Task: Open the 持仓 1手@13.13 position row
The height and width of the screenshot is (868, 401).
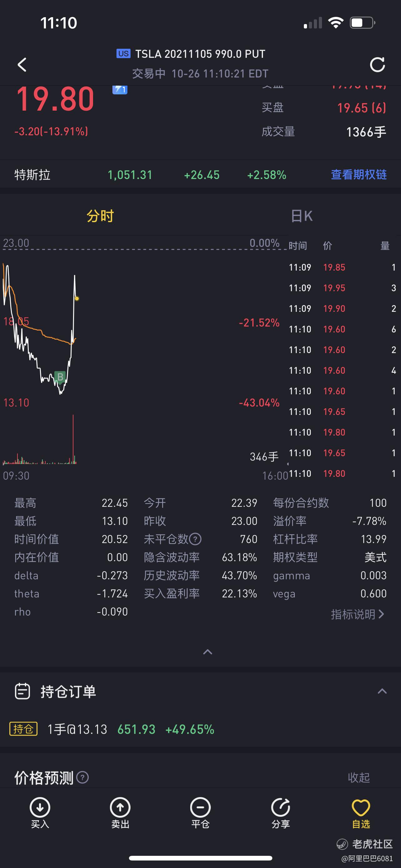Action: tap(200, 729)
